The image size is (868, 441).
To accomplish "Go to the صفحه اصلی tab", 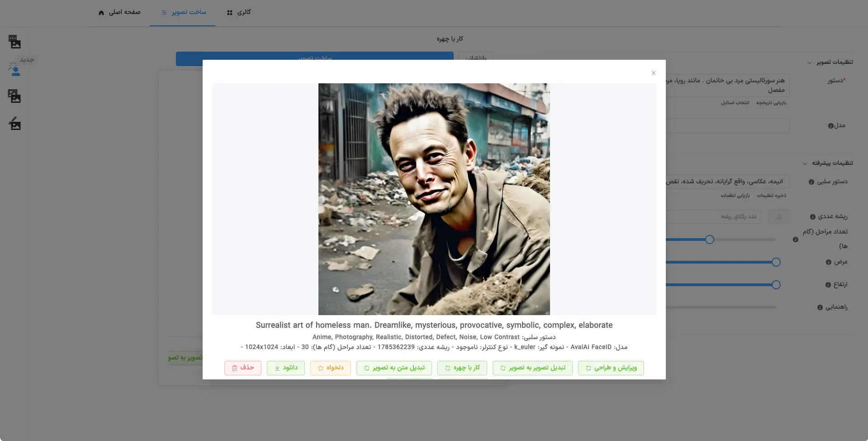I will pos(119,12).
